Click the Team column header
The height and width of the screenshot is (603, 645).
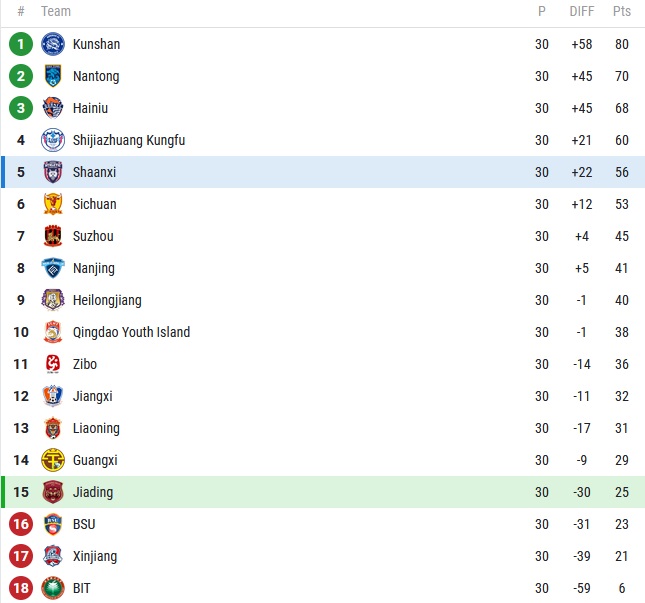pos(56,12)
